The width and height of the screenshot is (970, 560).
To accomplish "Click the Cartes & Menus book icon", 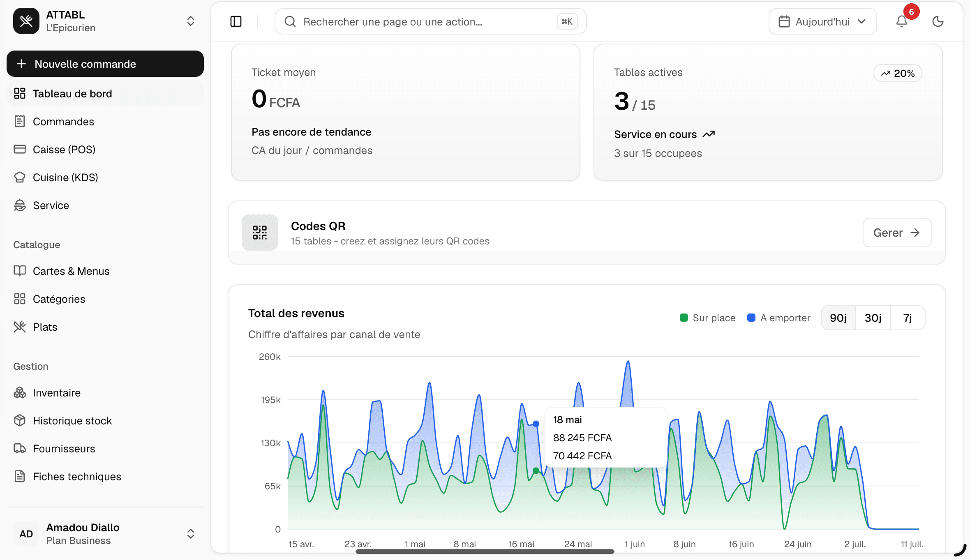I will [x=20, y=271].
